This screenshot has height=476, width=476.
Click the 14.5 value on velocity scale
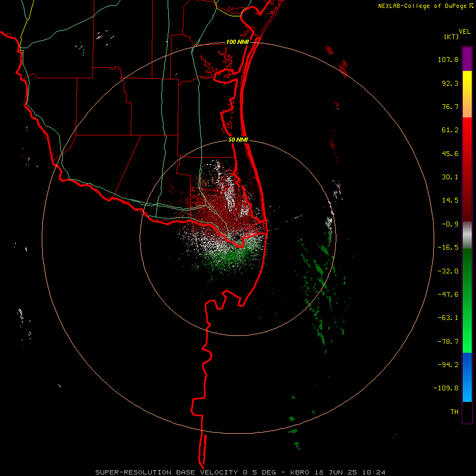coord(450,200)
